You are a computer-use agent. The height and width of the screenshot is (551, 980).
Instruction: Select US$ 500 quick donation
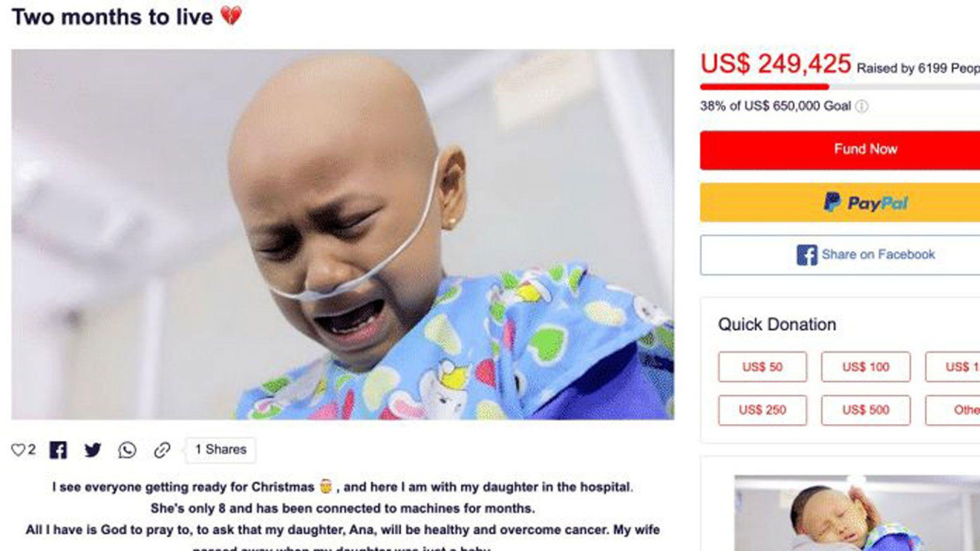click(x=866, y=410)
